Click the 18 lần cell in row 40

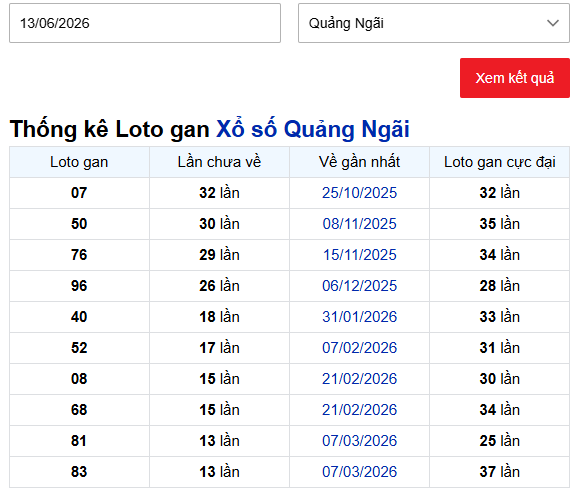point(219,317)
